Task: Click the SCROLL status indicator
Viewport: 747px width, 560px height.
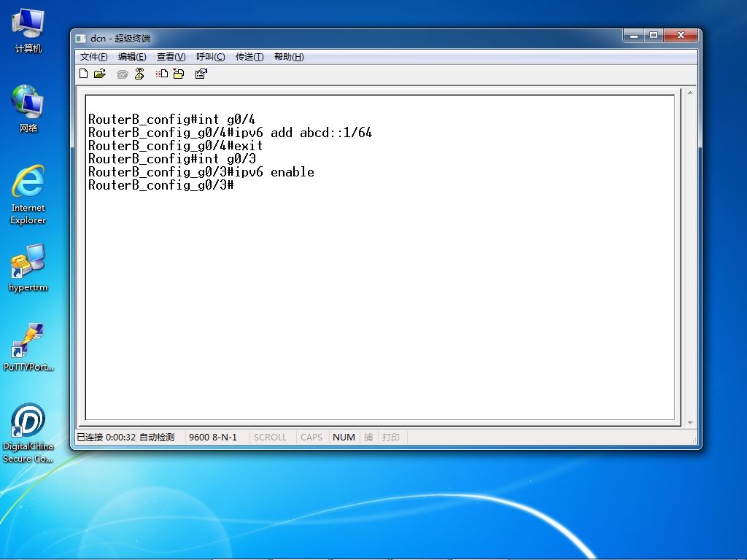Action: click(270, 437)
